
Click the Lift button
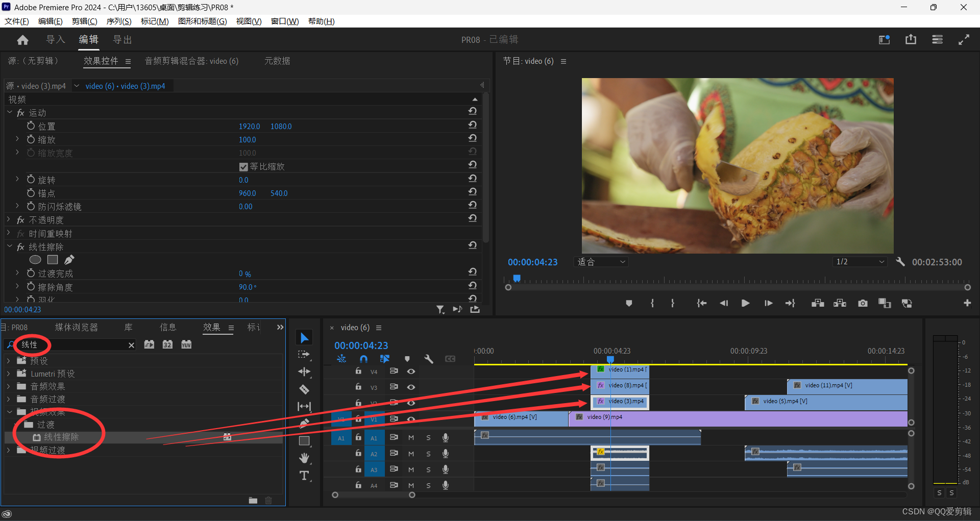(x=818, y=303)
